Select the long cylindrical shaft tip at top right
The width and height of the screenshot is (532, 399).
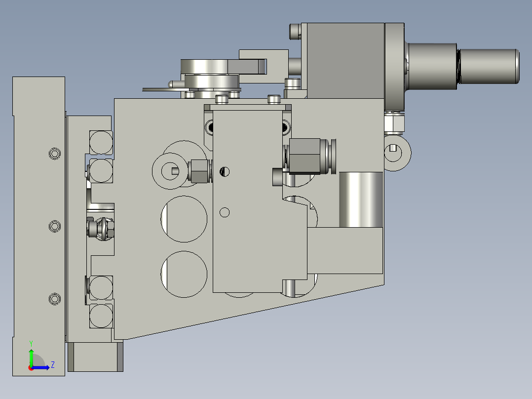(489, 66)
